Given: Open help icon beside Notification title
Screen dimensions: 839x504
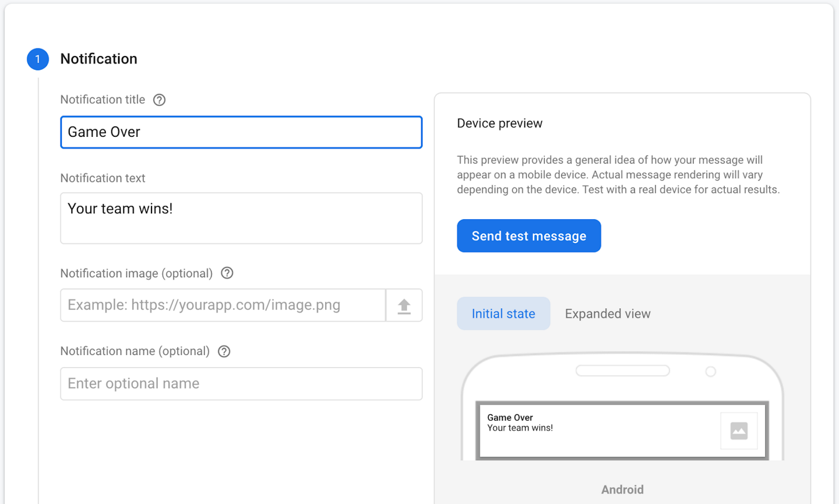Looking at the screenshot, I should [x=159, y=100].
